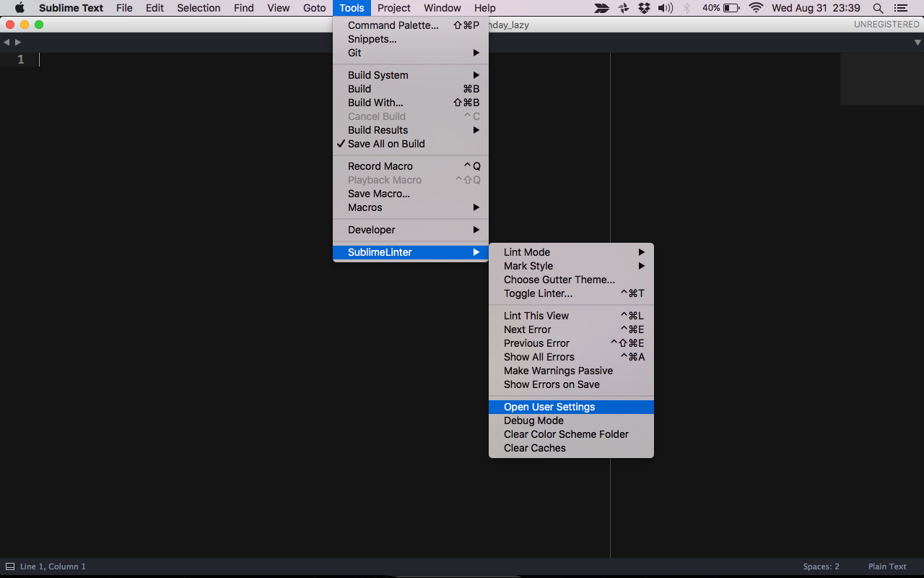The height and width of the screenshot is (578, 924).
Task: Open the View menu
Action: coord(278,8)
